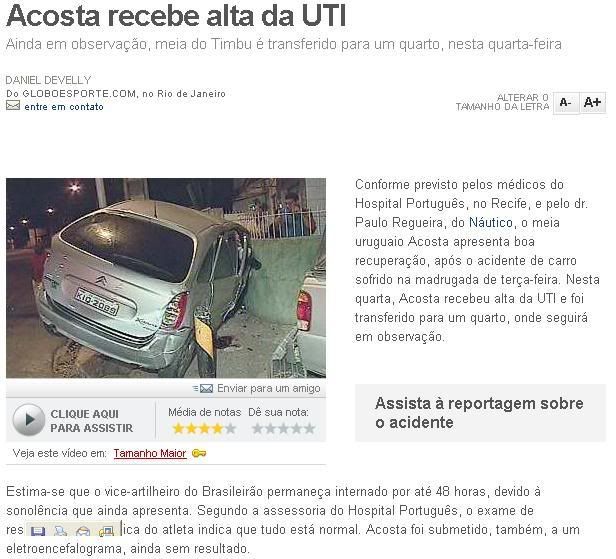616x559 pixels.
Task: Click print image icon in image toolbar
Action: (60, 532)
